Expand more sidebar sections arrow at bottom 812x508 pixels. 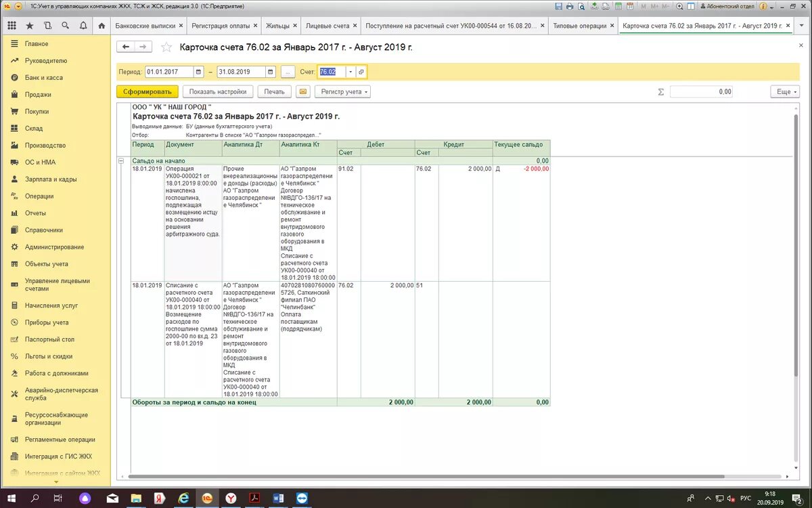click(55, 482)
